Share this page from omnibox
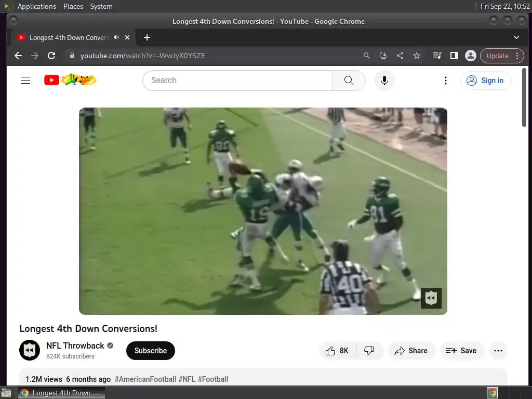This screenshot has width=532, height=399. click(x=400, y=56)
